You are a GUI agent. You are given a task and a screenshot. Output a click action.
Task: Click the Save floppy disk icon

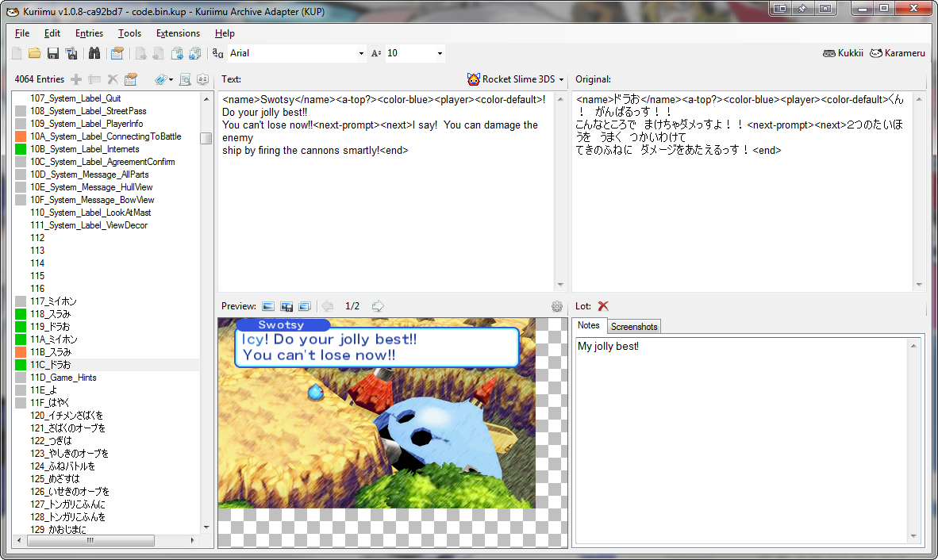(x=53, y=53)
